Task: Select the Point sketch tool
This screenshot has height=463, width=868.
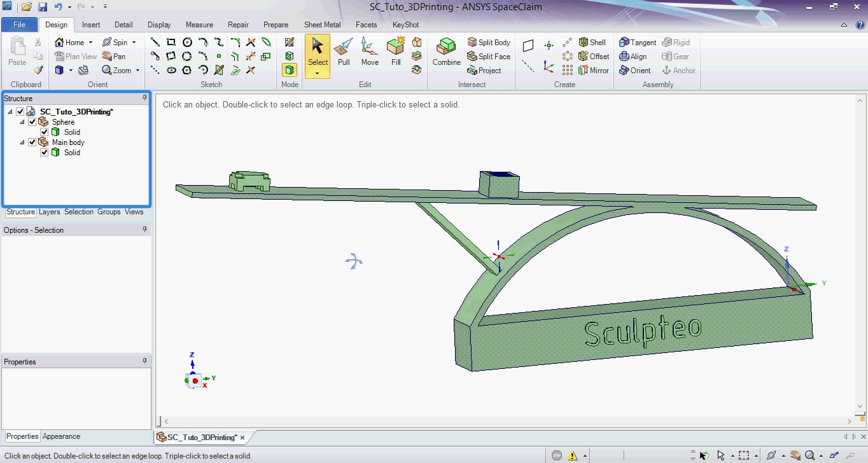Action: [219, 57]
